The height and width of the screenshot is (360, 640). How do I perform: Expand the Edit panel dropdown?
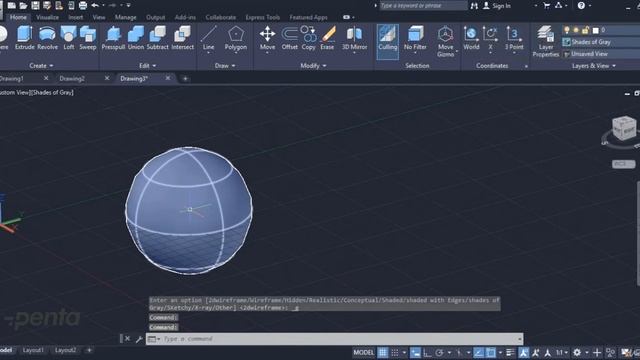(147, 65)
